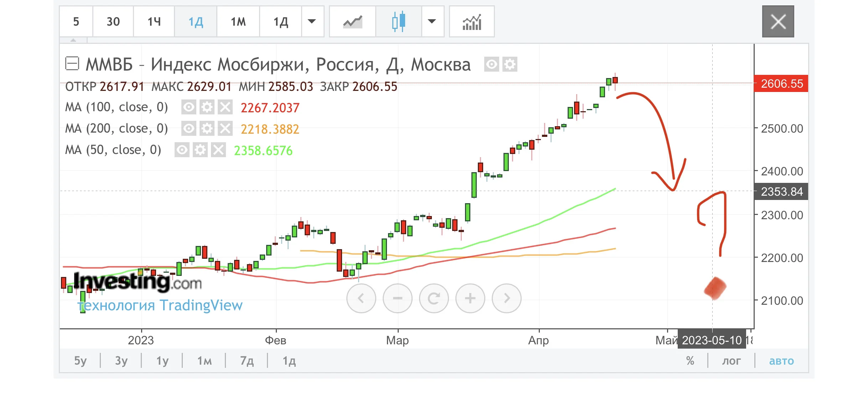Open the indicators panel icon

pyautogui.click(x=472, y=22)
